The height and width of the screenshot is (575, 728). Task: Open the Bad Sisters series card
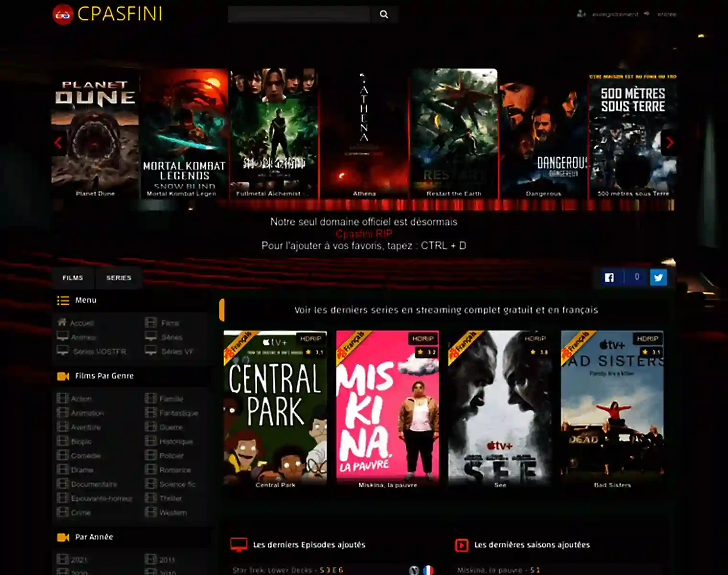click(612, 410)
